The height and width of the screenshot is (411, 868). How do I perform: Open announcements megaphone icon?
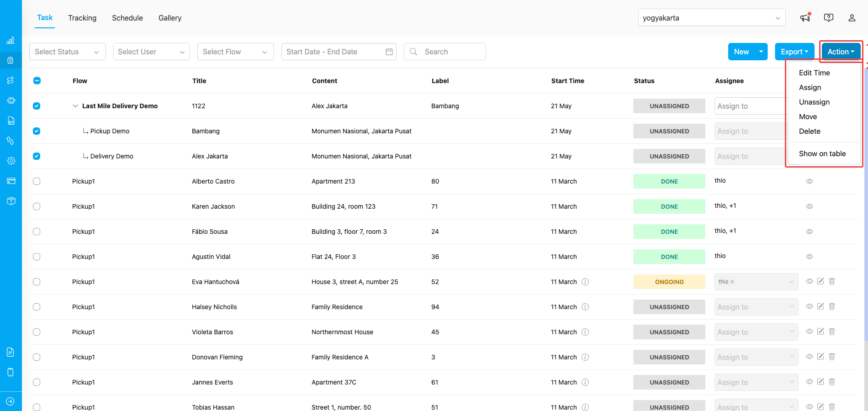coord(805,18)
